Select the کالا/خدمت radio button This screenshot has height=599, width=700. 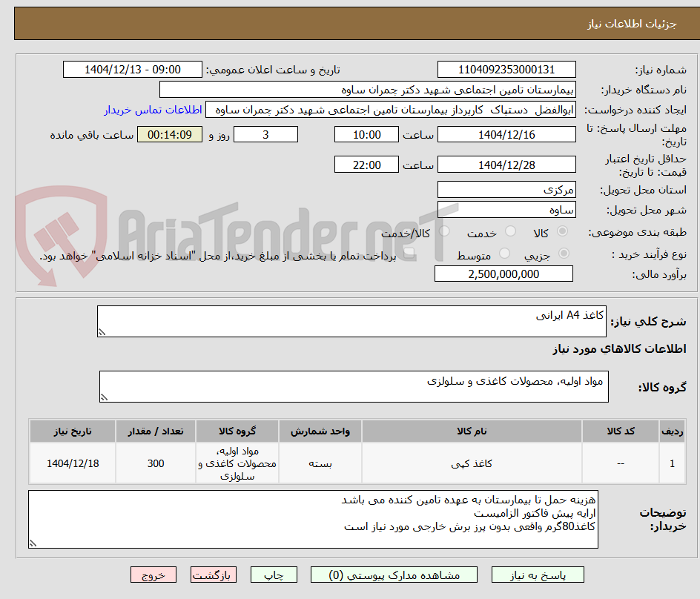tap(444, 231)
